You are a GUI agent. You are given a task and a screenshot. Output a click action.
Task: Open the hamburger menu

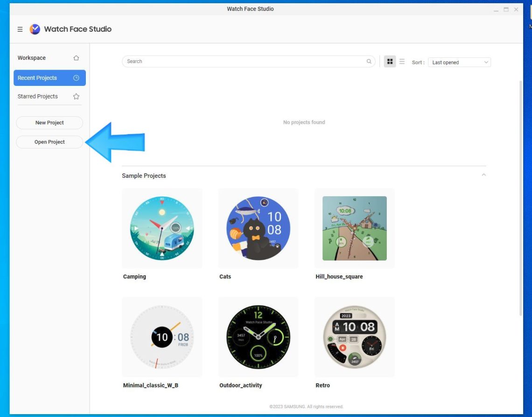point(20,29)
